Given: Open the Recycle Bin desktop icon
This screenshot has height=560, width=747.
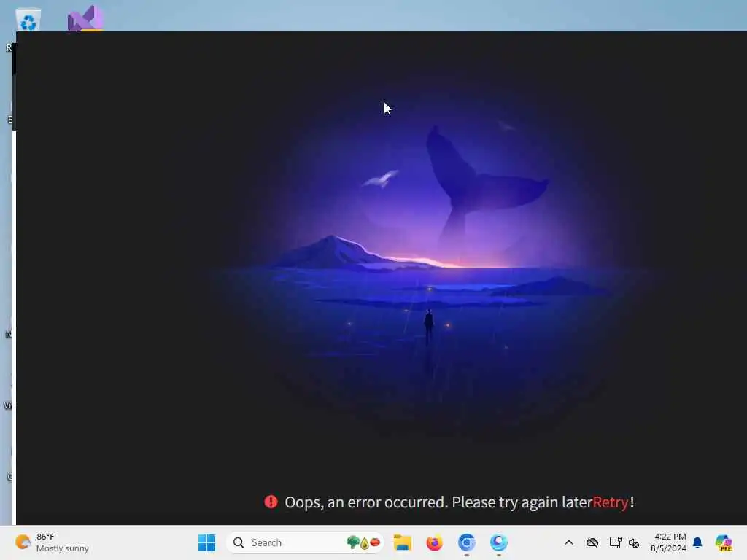Looking at the screenshot, I should click(x=28, y=20).
